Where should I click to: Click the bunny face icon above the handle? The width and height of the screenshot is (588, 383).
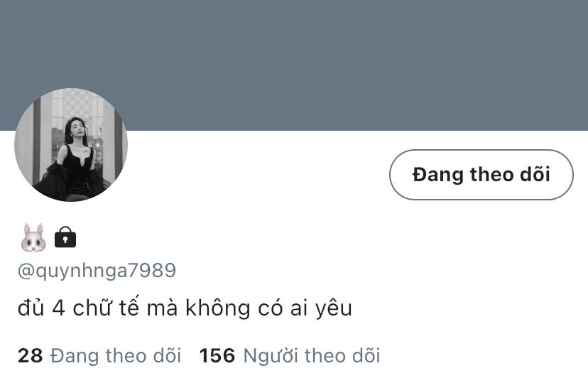[33, 237]
